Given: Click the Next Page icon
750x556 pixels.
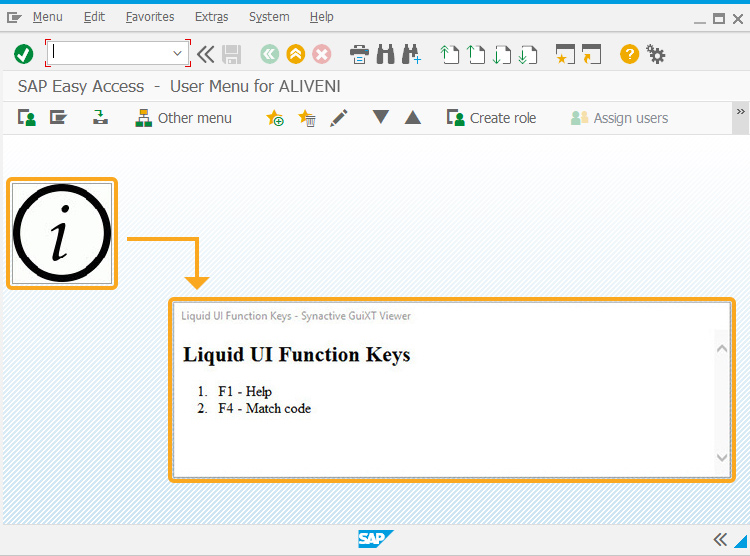Looking at the screenshot, I should coord(502,54).
